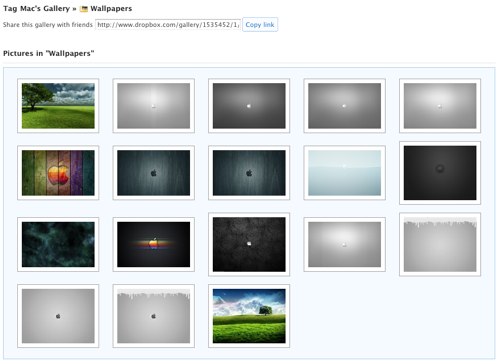Viewport: 500px width, 364px height.
Task: Open the pale light-blue misty wallpaper thumbnail
Action: coord(344,173)
